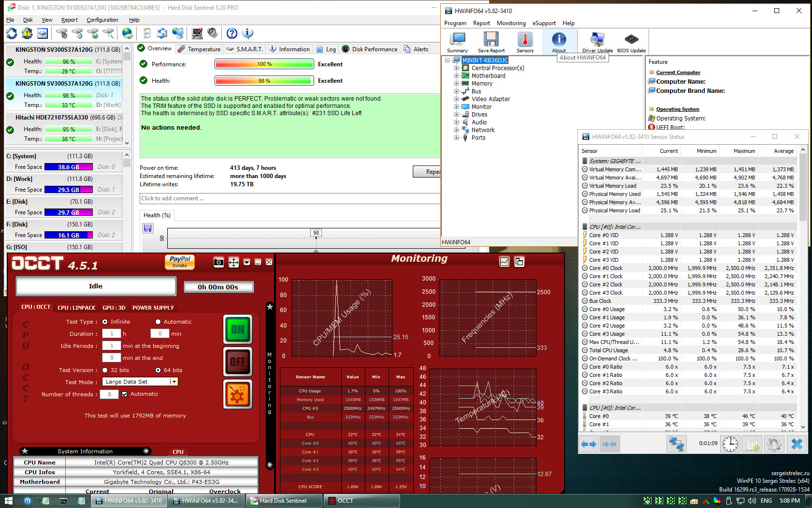
Task: Click the add logging sheet icon in Sensor Status
Action: pos(752,444)
